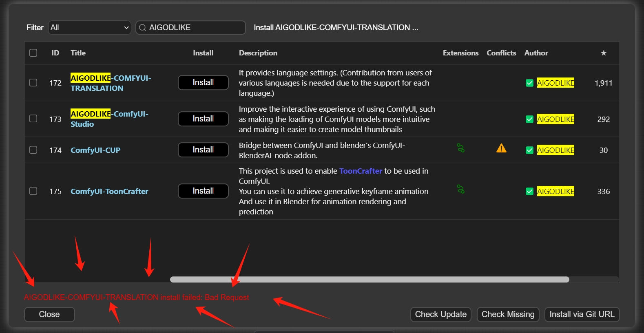The image size is (644, 333).
Task: Open the ComfyUI-CUP title link
Action: pos(95,150)
